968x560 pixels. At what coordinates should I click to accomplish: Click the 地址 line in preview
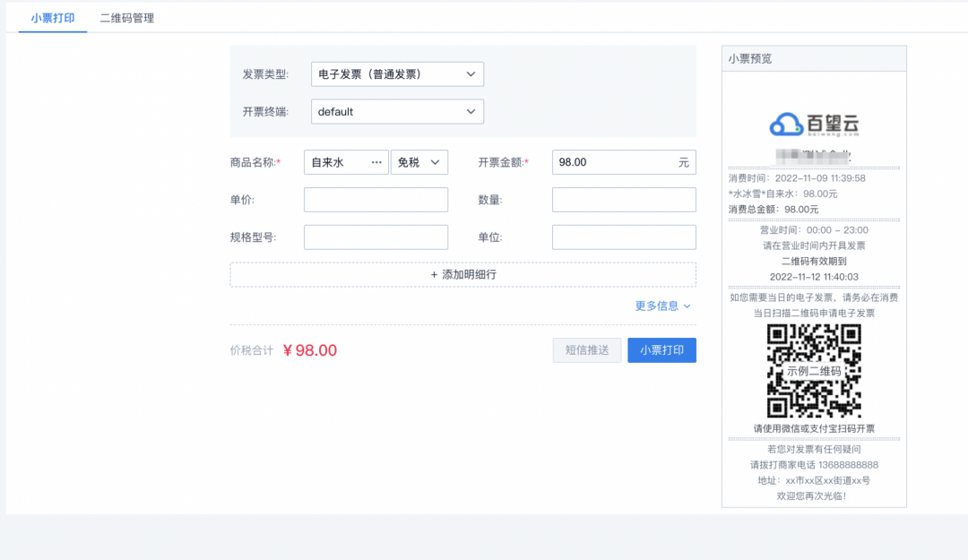pyautogui.click(x=814, y=479)
